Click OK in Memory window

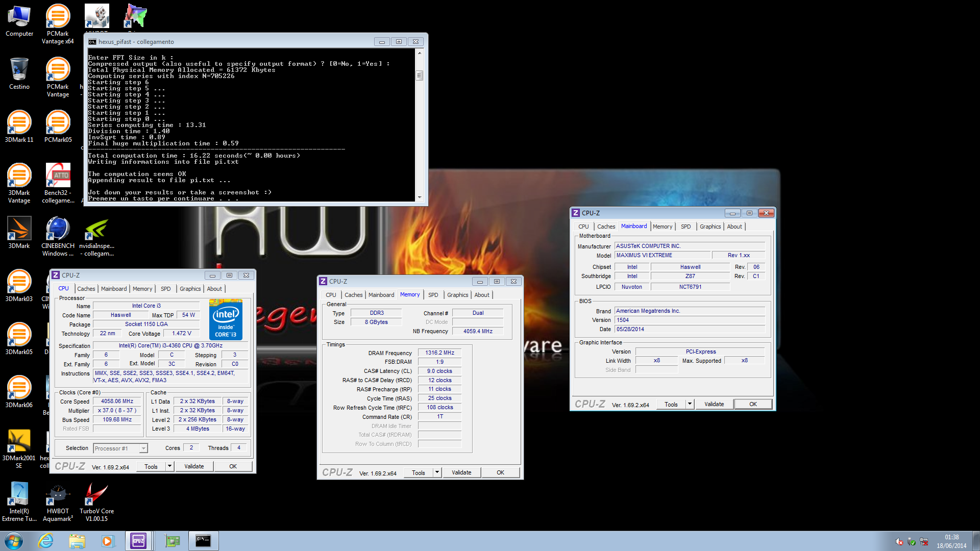pyautogui.click(x=500, y=472)
